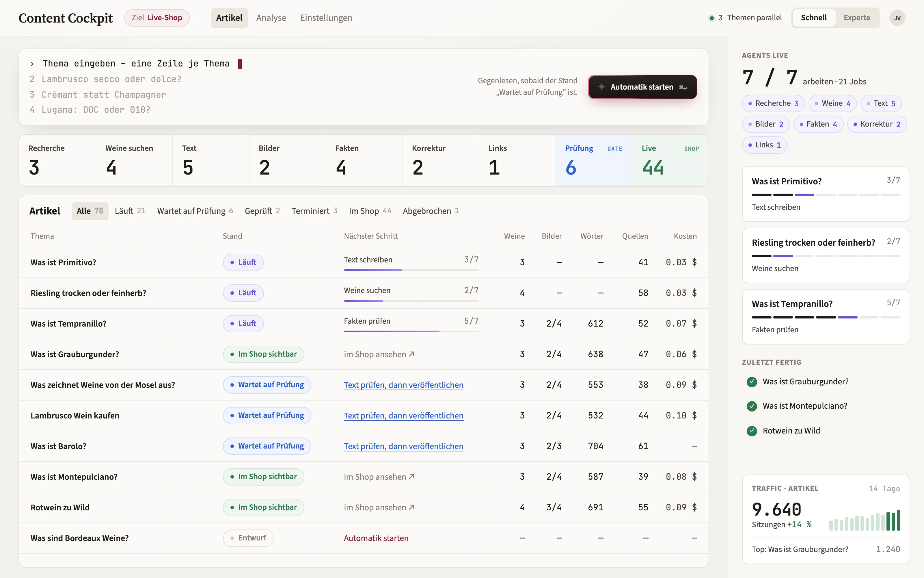Filter articles by Geprüft 2
924x578 pixels.
coord(262,211)
